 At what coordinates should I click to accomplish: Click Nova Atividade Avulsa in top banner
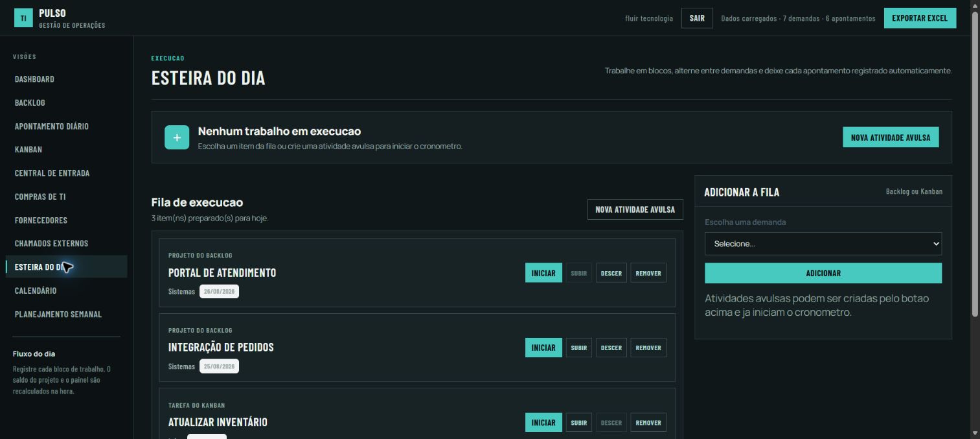[891, 137]
